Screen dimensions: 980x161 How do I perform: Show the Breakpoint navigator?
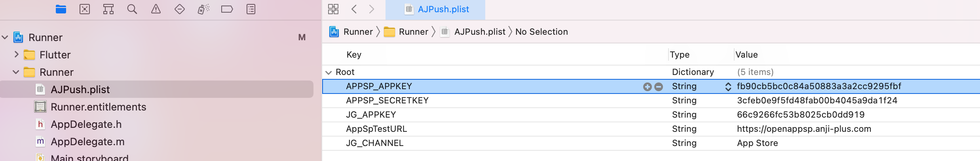point(227,9)
